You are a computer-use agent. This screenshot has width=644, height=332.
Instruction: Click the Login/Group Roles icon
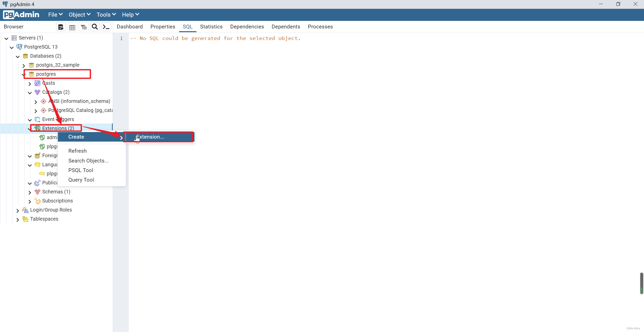[x=25, y=210]
